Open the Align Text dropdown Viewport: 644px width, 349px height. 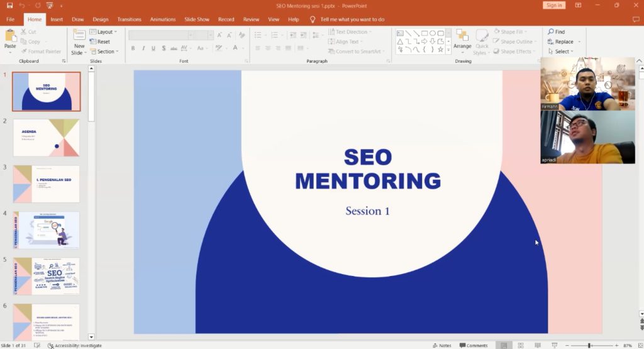click(346, 42)
